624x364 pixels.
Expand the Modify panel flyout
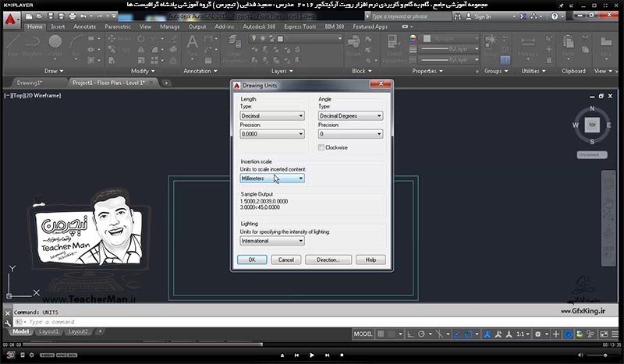point(143,71)
